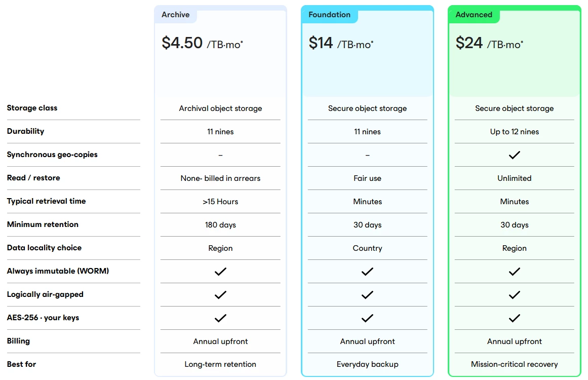Click the Typical retrieval time row label

[x=46, y=201]
